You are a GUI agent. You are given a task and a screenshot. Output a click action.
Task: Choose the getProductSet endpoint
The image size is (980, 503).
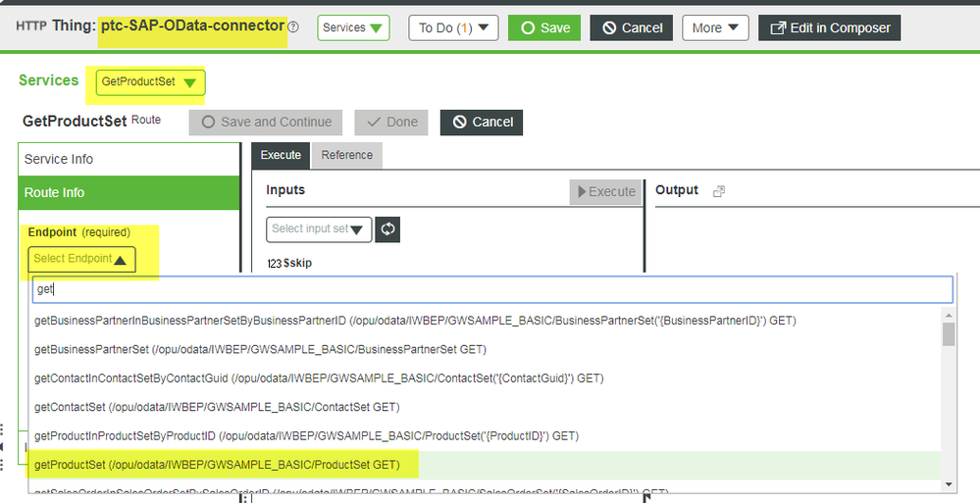(485, 465)
